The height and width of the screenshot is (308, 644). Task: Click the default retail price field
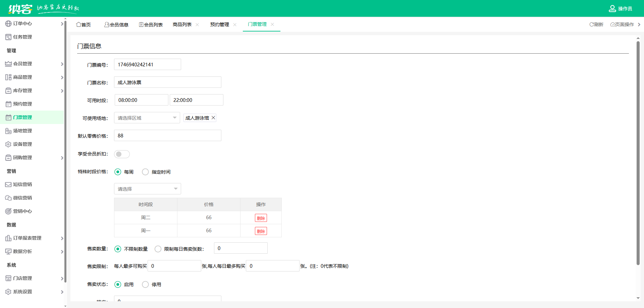[167, 135]
